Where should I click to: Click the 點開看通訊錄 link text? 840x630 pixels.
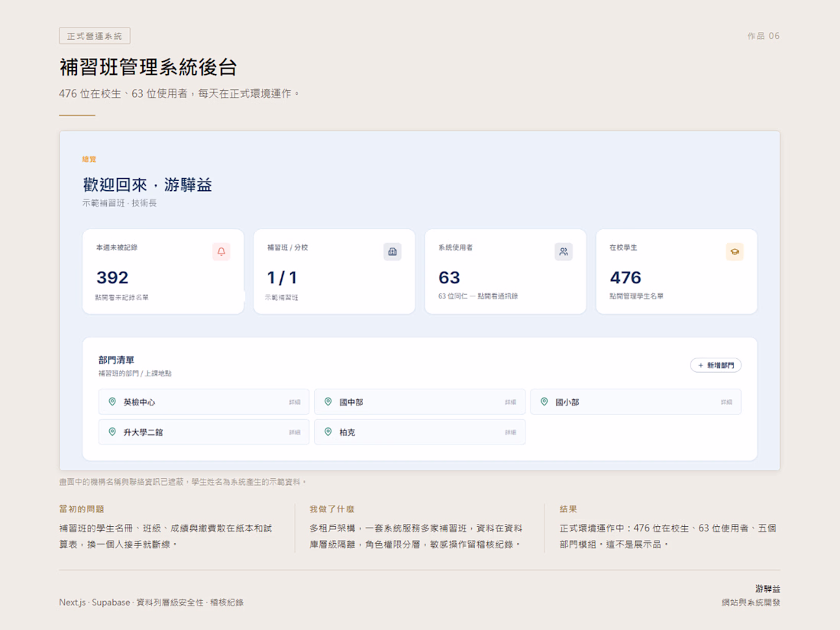498,296
